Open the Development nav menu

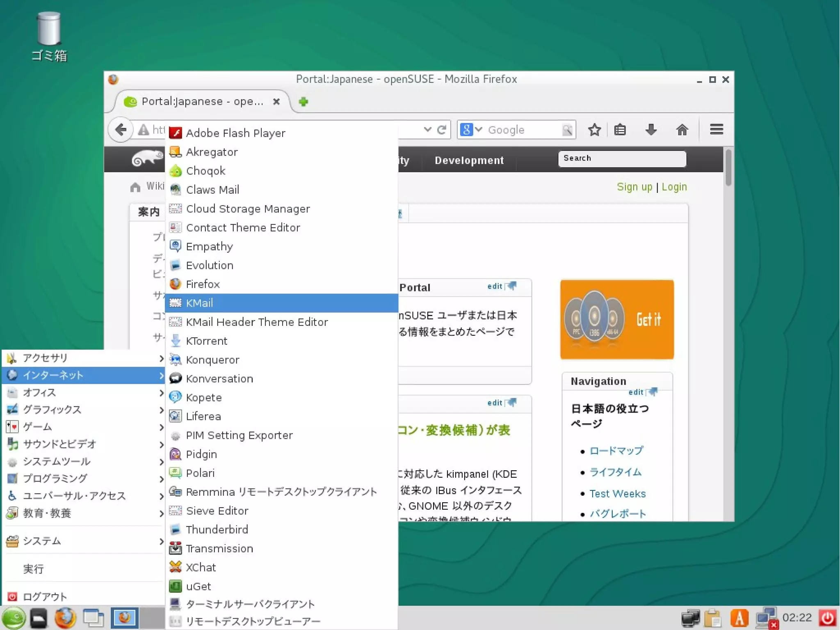[469, 160]
